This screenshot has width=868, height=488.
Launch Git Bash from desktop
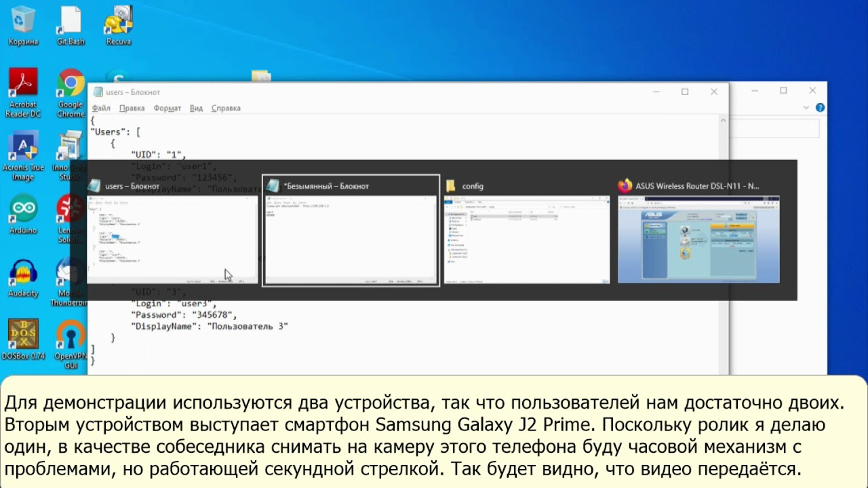tap(71, 26)
